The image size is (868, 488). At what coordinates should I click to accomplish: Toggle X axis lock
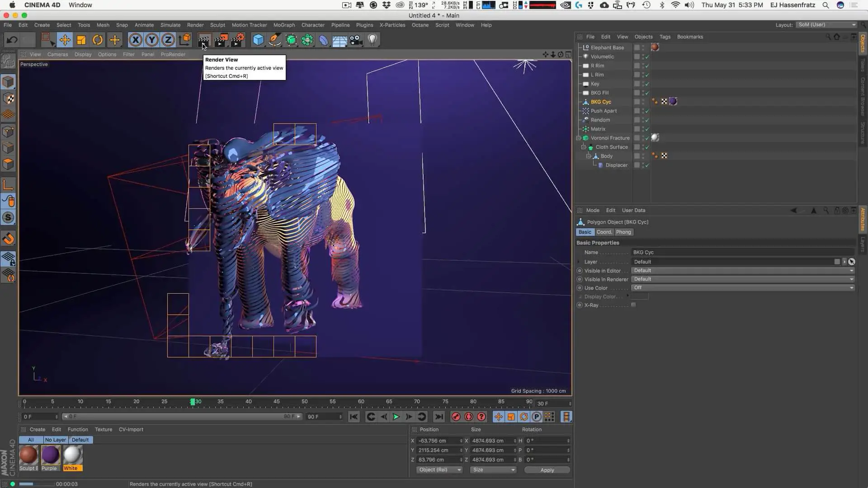click(x=135, y=40)
